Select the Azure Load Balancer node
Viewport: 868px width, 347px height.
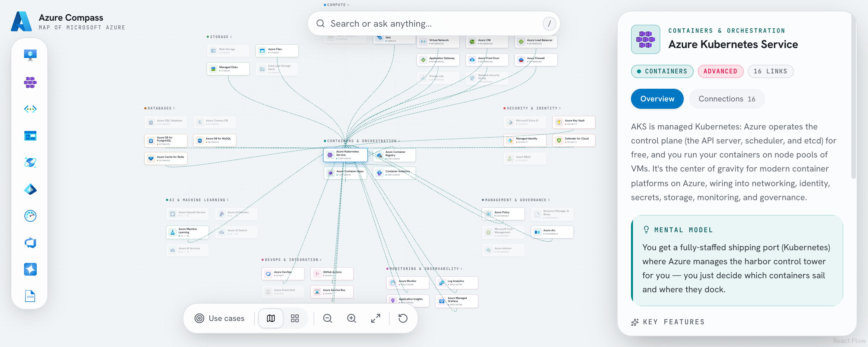pos(536,42)
